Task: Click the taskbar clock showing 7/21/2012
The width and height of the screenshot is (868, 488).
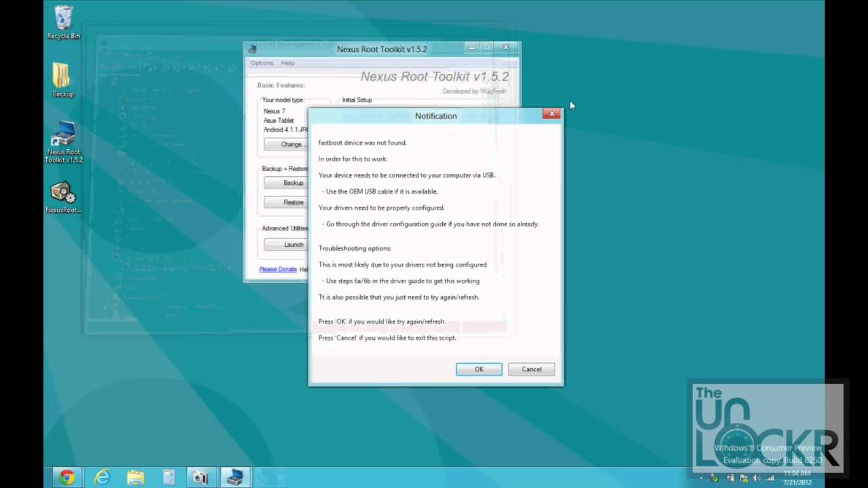Action: 795,477
